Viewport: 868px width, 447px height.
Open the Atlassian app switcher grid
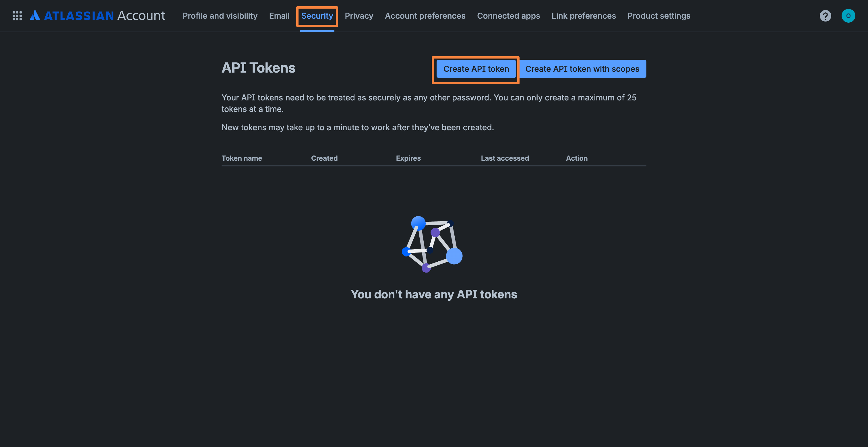coord(17,15)
